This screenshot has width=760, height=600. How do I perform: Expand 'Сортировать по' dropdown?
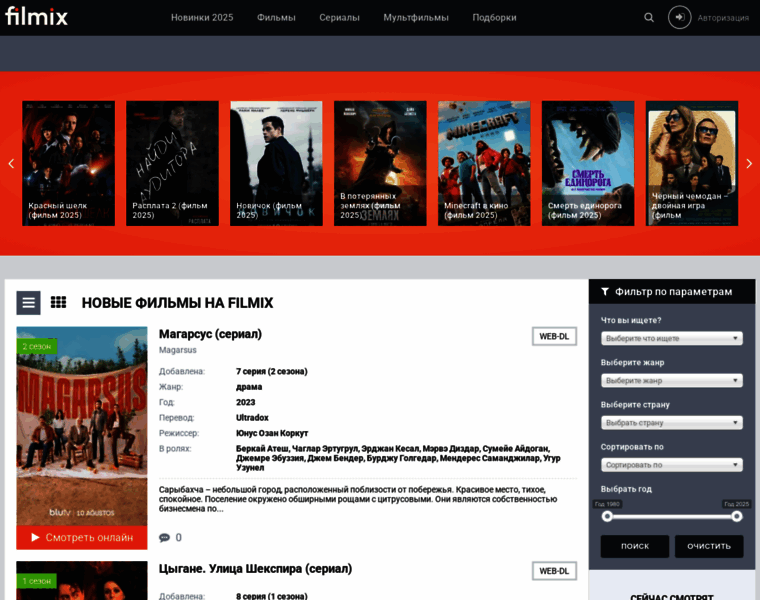pyautogui.click(x=672, y=465)
